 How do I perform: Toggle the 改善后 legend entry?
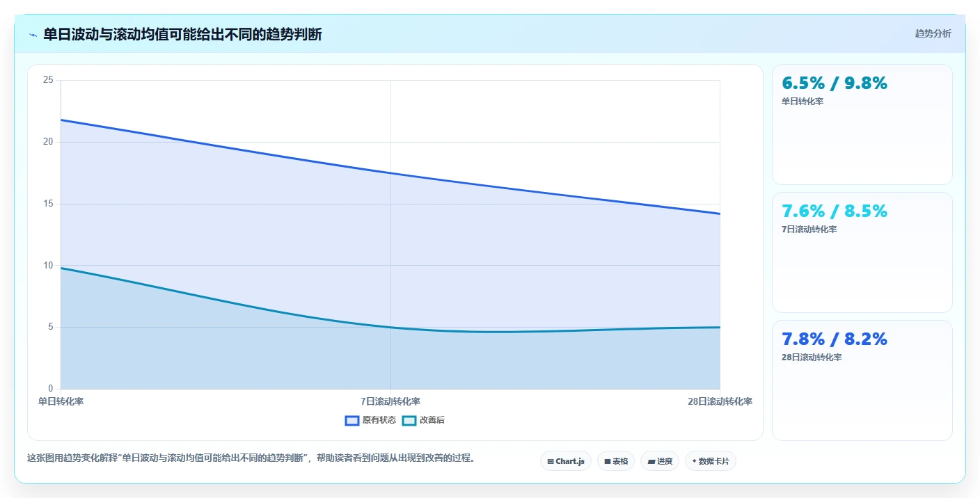pos(423,420)
